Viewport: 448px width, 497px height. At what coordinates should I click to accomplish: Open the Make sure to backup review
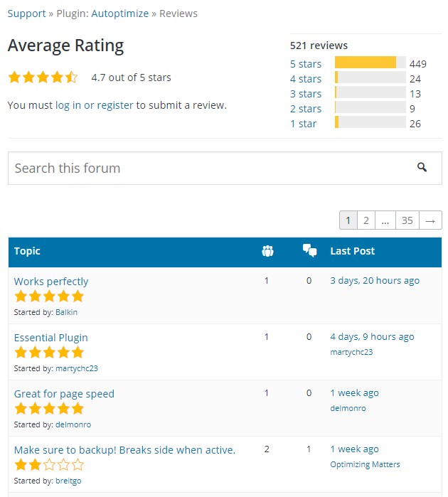tap(124, 450)
